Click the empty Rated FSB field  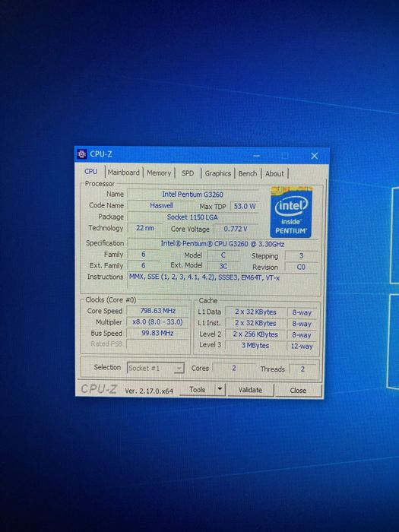(158, 344)
